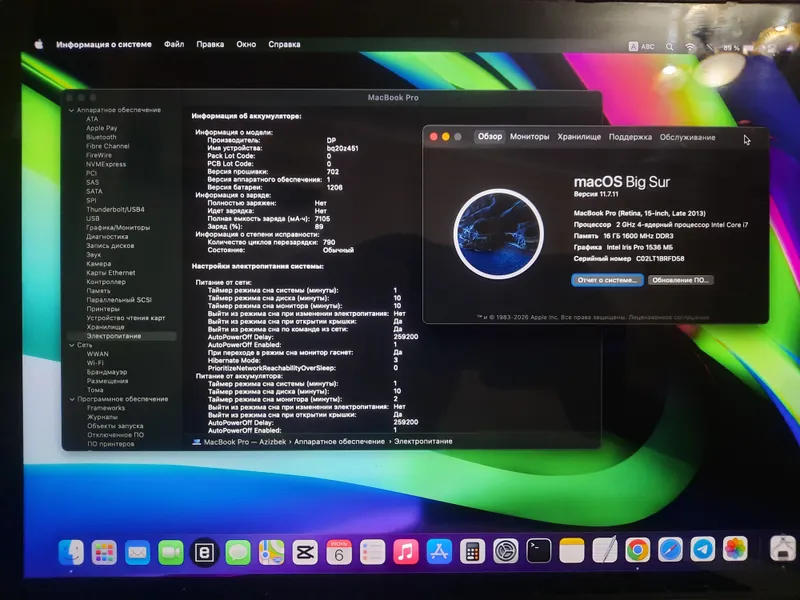
Task: Select Камера in the sidebar
Action: 98,264
